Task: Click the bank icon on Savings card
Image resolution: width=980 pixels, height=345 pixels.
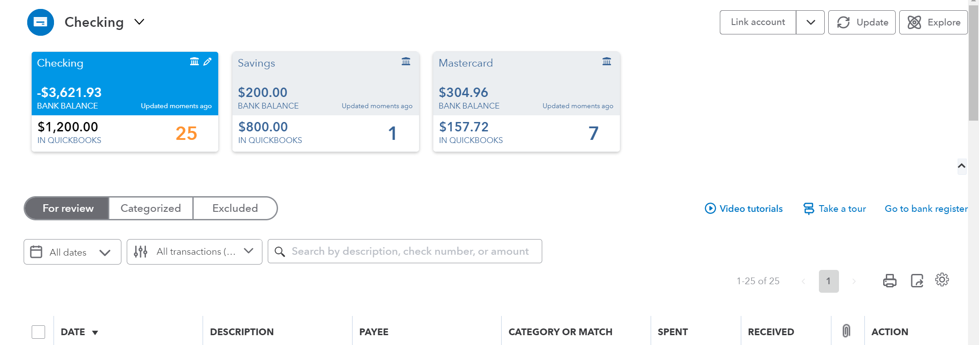Action: [406, 62]
